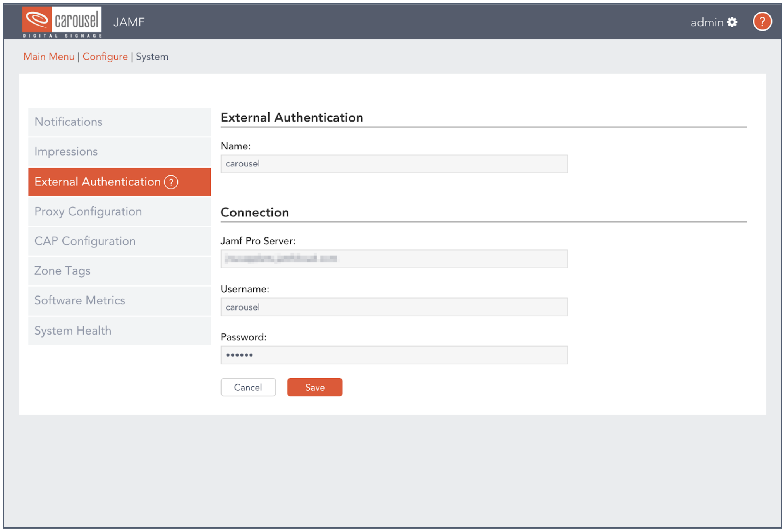The height and width of the screenshot is (532, 783).
Task: Click the 'Jamf Pro Server:' label
Action: 258,241
